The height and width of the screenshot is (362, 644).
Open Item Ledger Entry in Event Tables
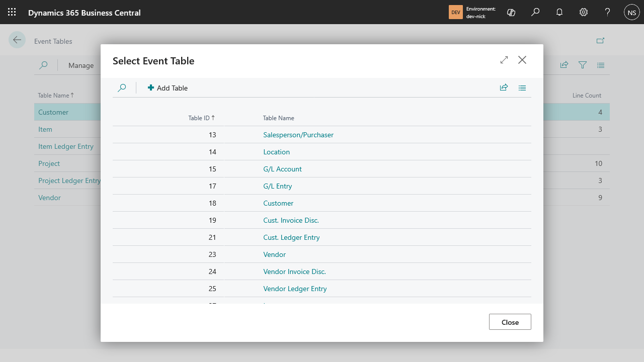[66, 146]
